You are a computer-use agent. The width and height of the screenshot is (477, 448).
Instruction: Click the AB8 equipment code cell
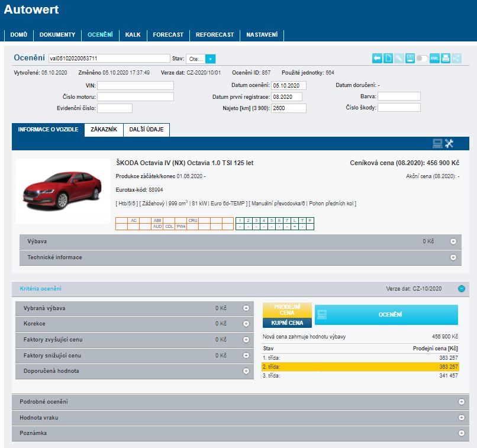tap(157, 221)
